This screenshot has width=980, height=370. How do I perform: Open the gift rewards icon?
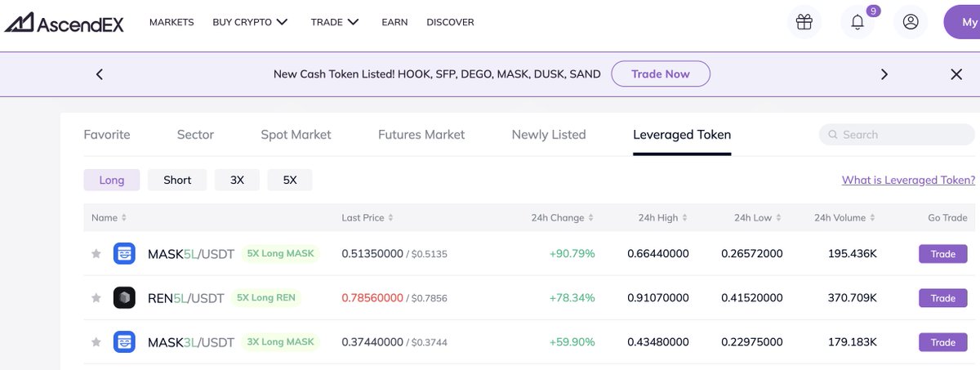click(x=804, y=22)
